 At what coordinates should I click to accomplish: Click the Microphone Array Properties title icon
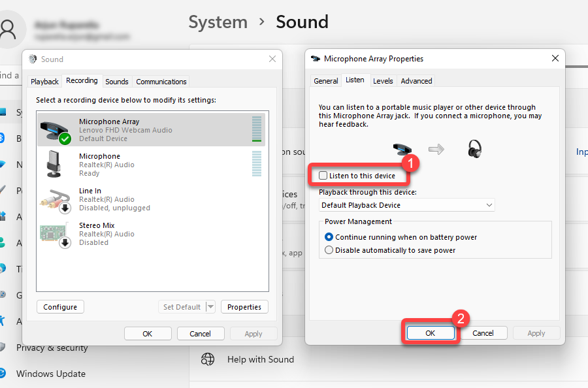tap(316, 59)
